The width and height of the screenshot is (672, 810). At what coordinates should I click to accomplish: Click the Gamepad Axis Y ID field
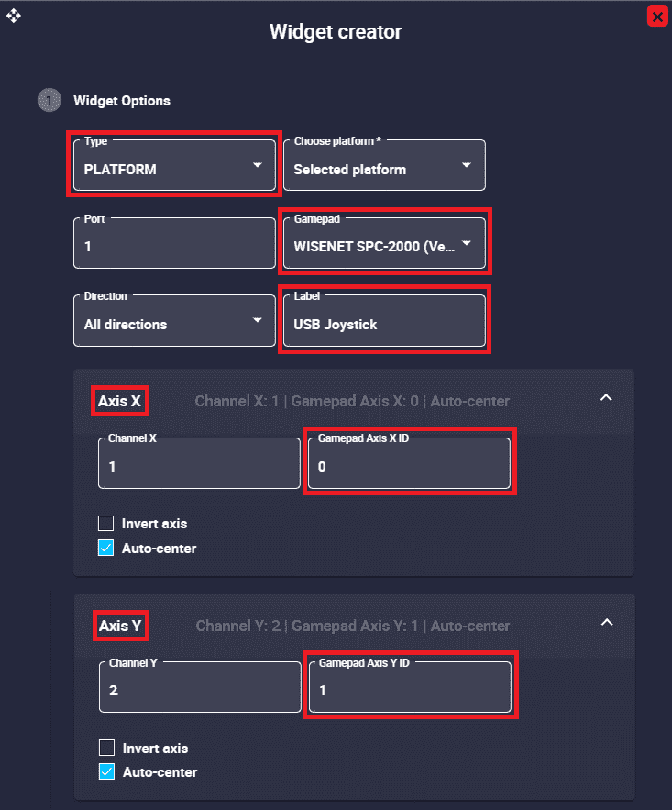pyautogui.click(x=409, y=688)
